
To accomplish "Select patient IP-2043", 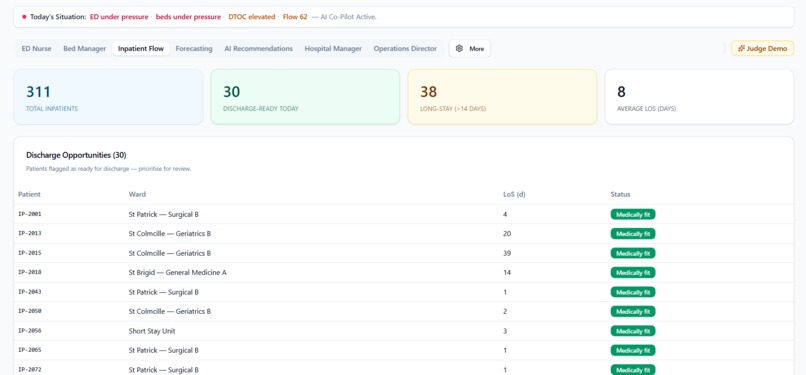I will click(x=30, y=292).
